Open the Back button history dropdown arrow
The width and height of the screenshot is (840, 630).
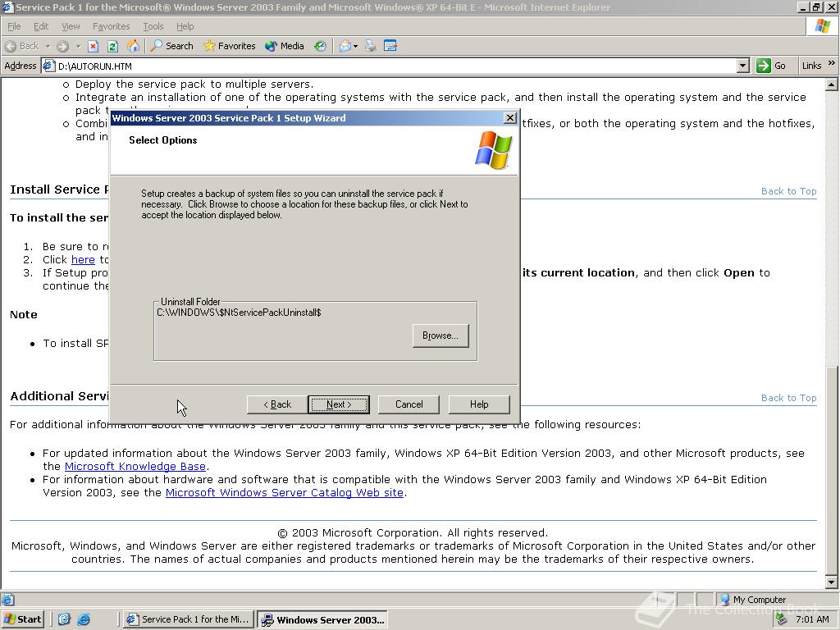click(x=48, y=46)
